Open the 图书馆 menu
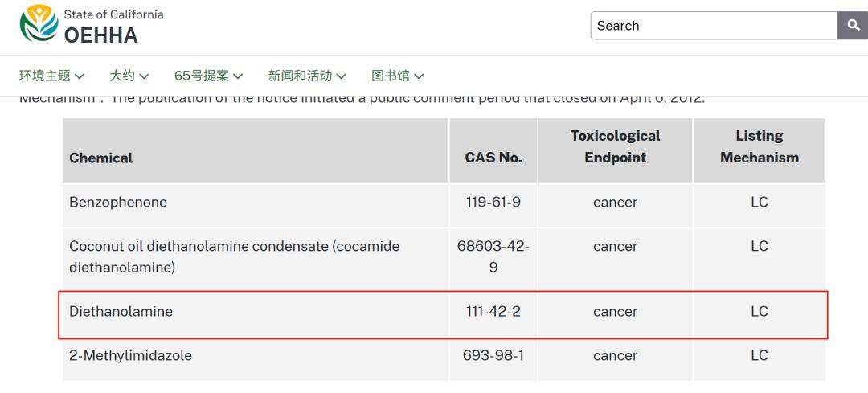Screen dimensions: 868x393 (397, 76)
